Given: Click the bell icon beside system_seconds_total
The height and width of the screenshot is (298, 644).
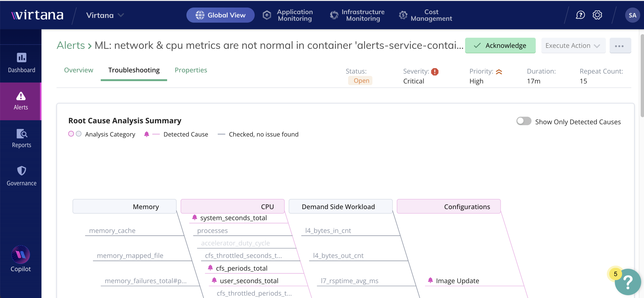Looking at the screenshot, I should click(x=195, y=217).
